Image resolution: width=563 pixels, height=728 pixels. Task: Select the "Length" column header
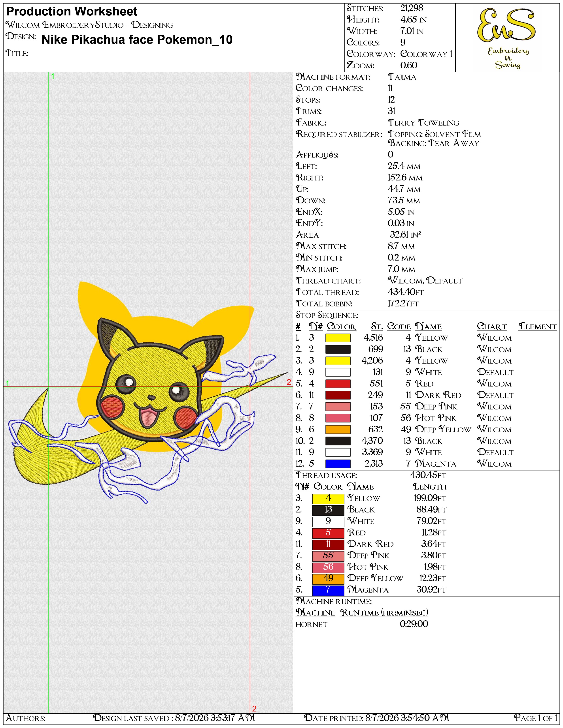(x=430, y=487)
